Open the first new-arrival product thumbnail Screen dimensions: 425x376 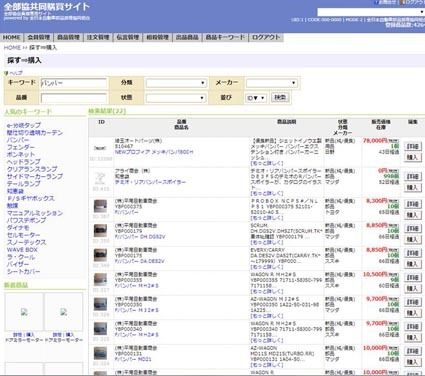[x=24, y=312]
